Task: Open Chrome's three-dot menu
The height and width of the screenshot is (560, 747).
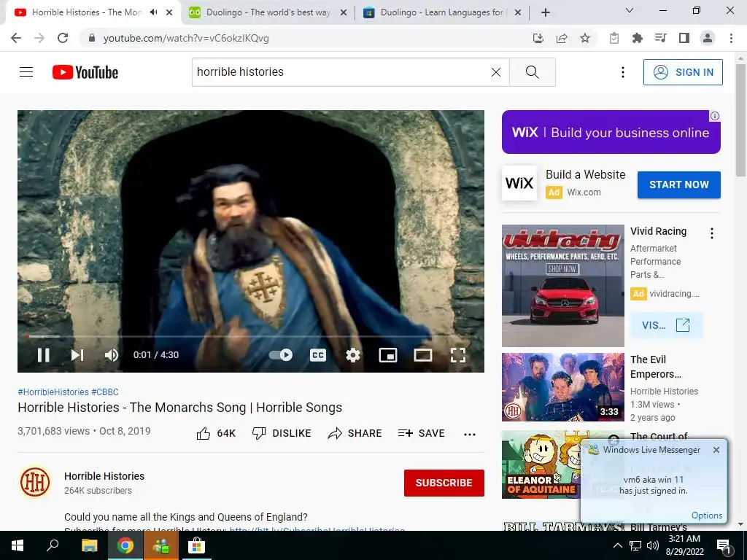Action: [731, 38]
